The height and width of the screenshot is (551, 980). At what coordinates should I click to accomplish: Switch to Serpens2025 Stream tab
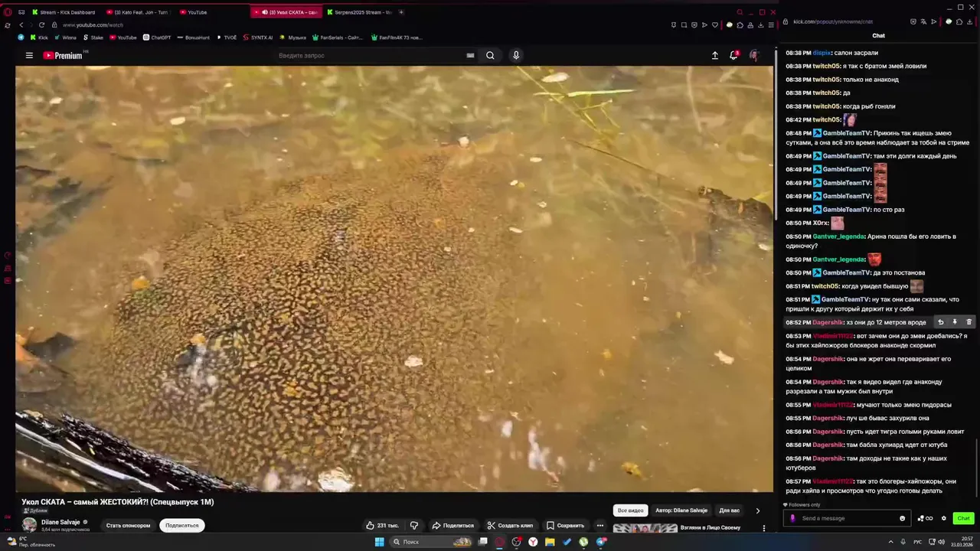358,12
